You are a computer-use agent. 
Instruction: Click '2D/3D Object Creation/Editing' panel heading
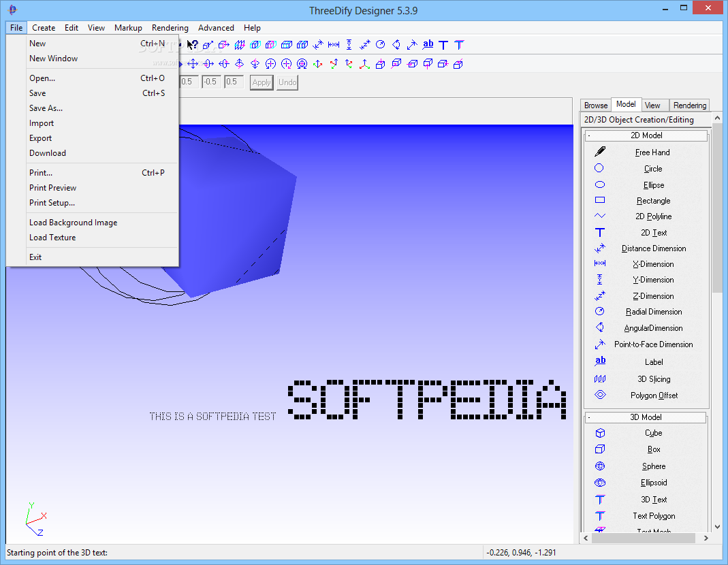pyautogui.click(x=639, y=120)
